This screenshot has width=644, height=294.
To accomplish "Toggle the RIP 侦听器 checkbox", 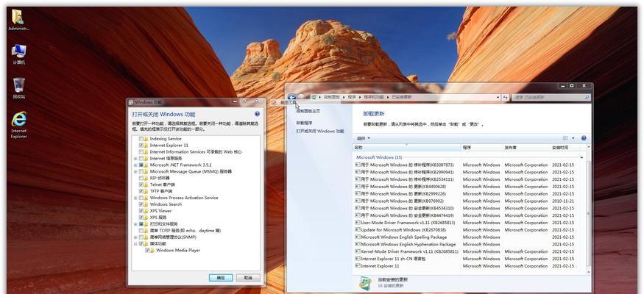I will pyautogui.click(x=141, y=178).
